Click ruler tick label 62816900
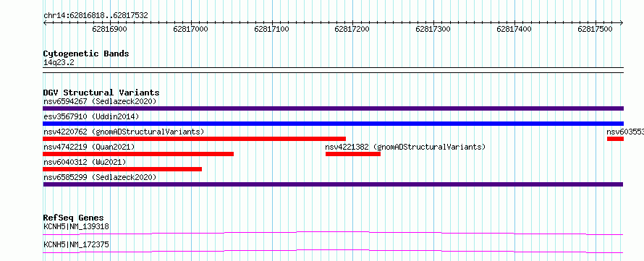This screenshot has width=644, height=261. (x=110, y=29)
